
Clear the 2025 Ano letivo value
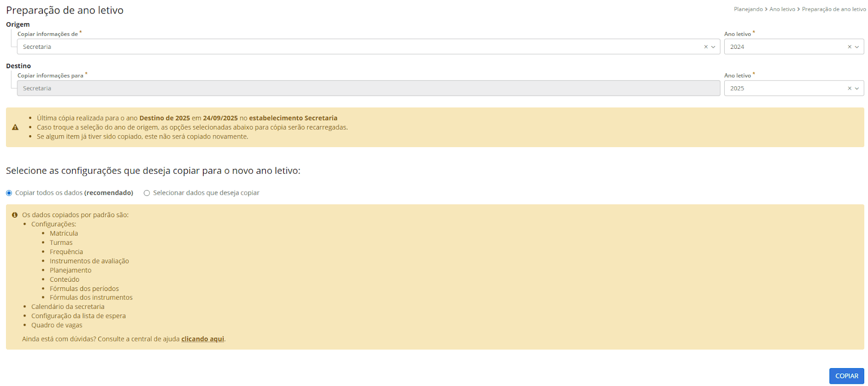click(850, 88)
